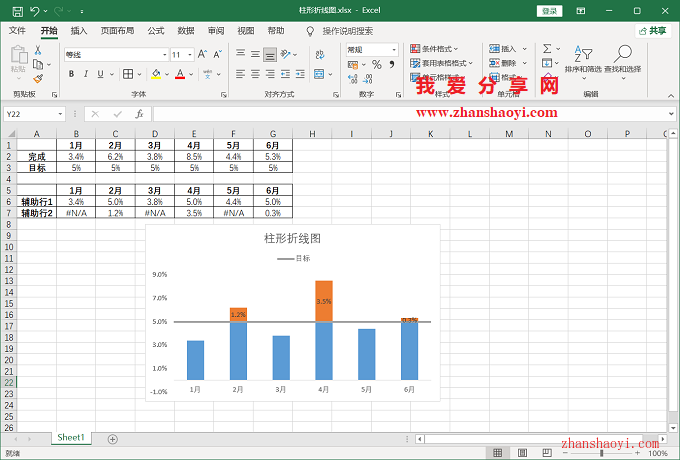Open Find and Select menu
Image resolution: width=680 pixels, height=460 pixels.
tap(623, 61)
